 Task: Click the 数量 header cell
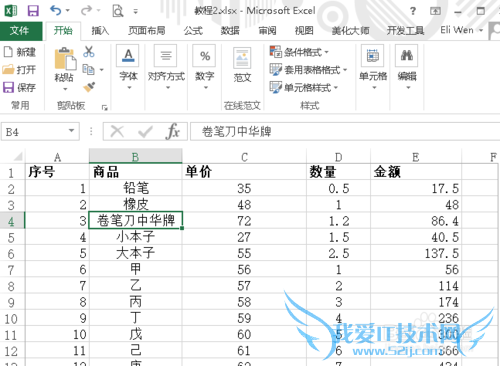click(338, 172)
